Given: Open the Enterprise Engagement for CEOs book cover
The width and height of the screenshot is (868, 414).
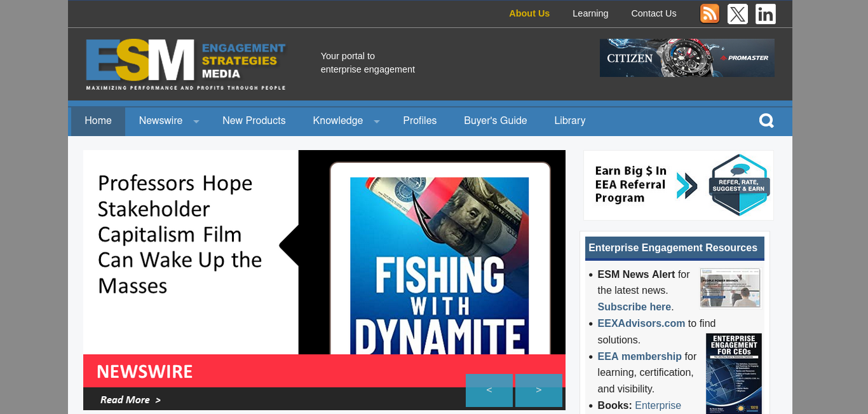Looking at the screenshot, I should tap(734, 373).
